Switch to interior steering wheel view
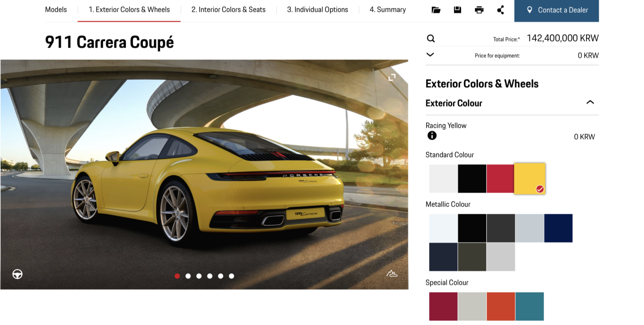This screenshot has width=644, height=325. pos(17,274)
